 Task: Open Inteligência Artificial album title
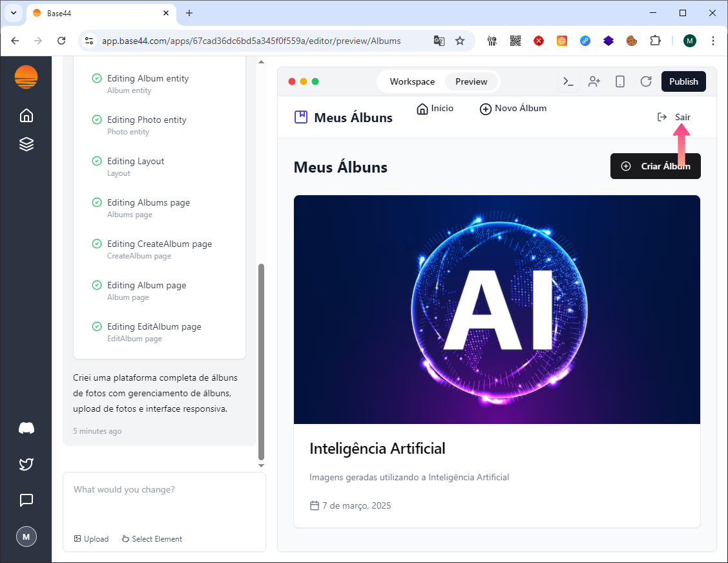click(377, 448)
